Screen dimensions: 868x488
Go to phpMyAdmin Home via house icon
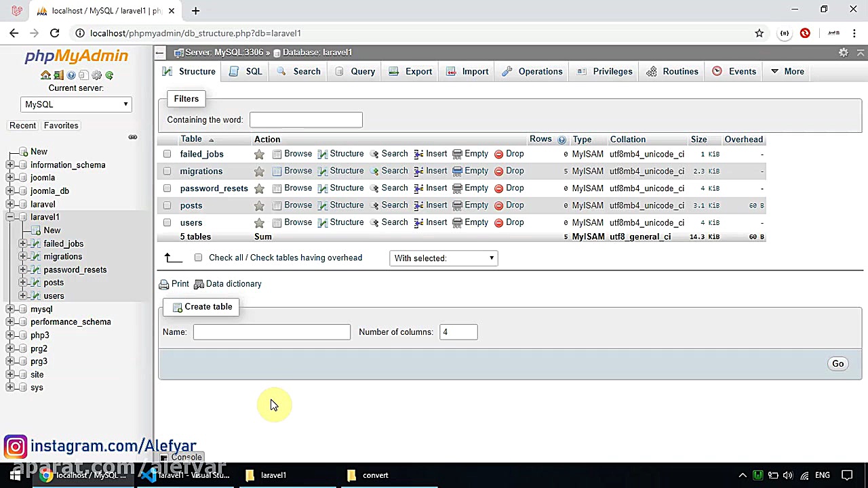pos(45,75)
